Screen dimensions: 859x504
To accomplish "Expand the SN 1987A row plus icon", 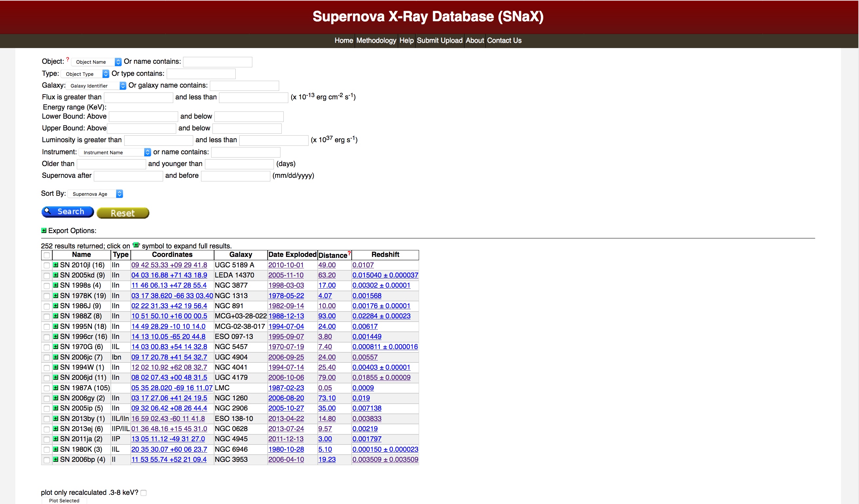I will point(56,388).
